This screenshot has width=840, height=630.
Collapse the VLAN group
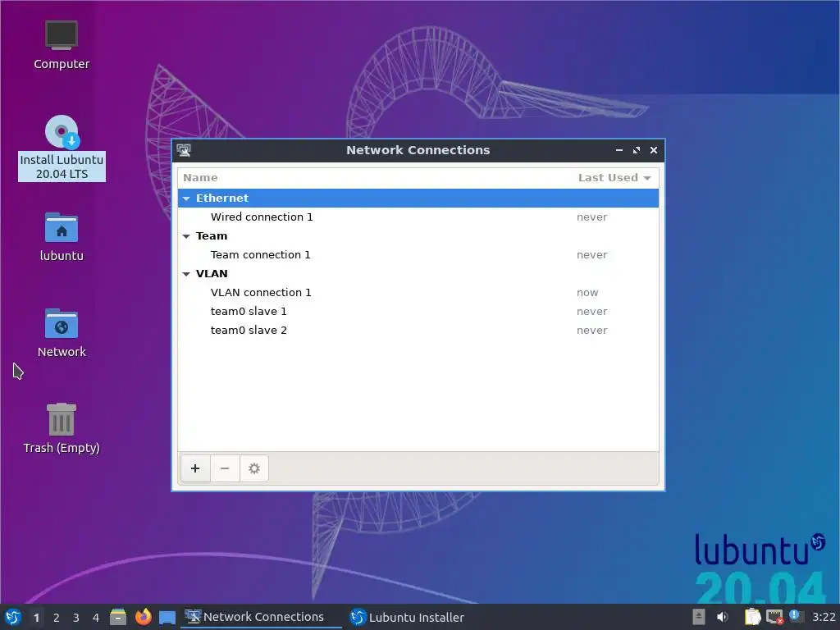tap(186, 274)
